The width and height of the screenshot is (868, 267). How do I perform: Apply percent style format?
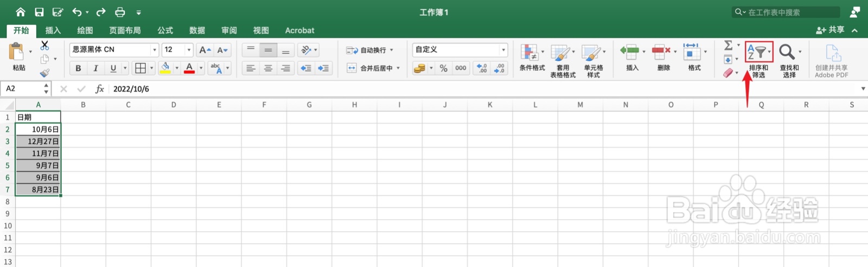tap(444, 68)
